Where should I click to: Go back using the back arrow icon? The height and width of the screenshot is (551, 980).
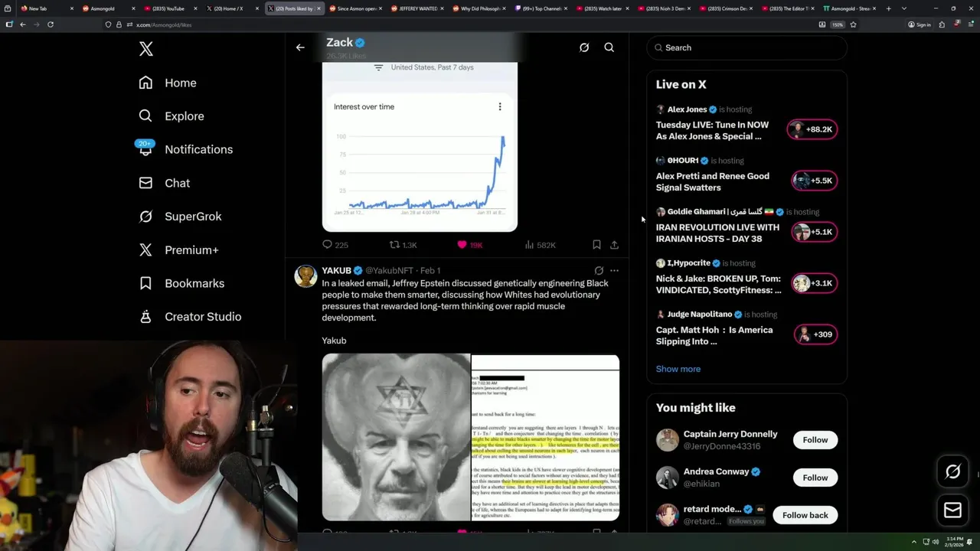[x=300, y=47]
